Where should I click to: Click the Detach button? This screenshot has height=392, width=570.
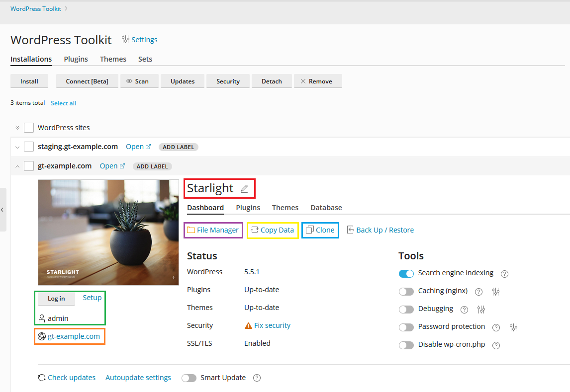(272, 81)
